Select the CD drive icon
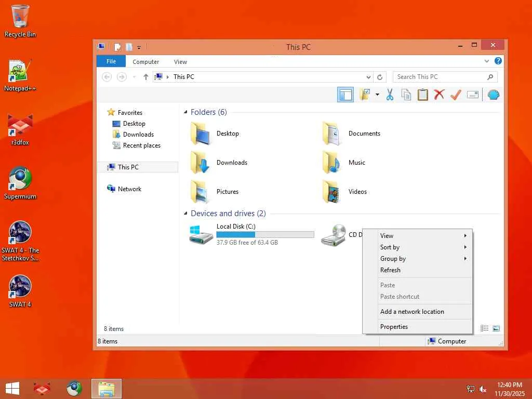Viewport: 532px width, 399px height. 334,235
